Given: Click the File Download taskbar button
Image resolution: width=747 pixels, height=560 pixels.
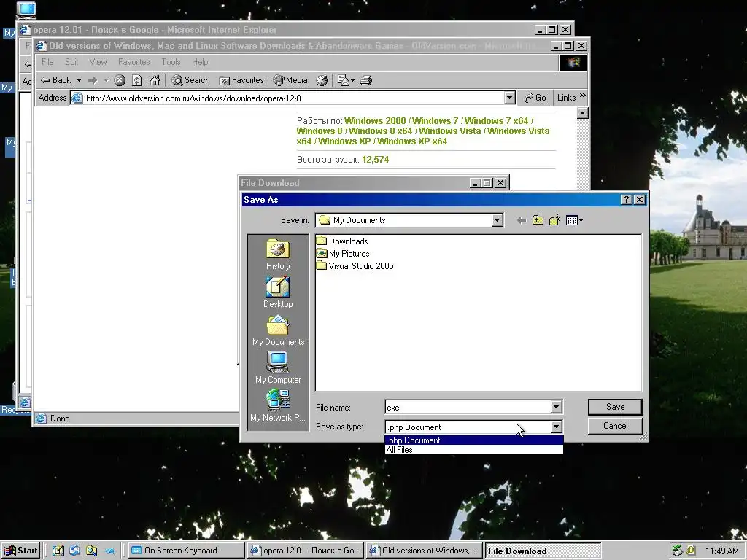Looking at the screenshot, I should pos(543,551).
